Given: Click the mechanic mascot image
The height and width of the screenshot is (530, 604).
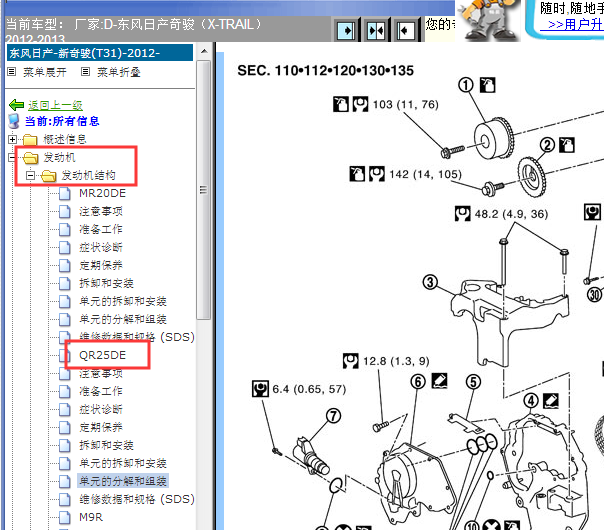Looking at the screenshot, I should click(x=488, y=20).
